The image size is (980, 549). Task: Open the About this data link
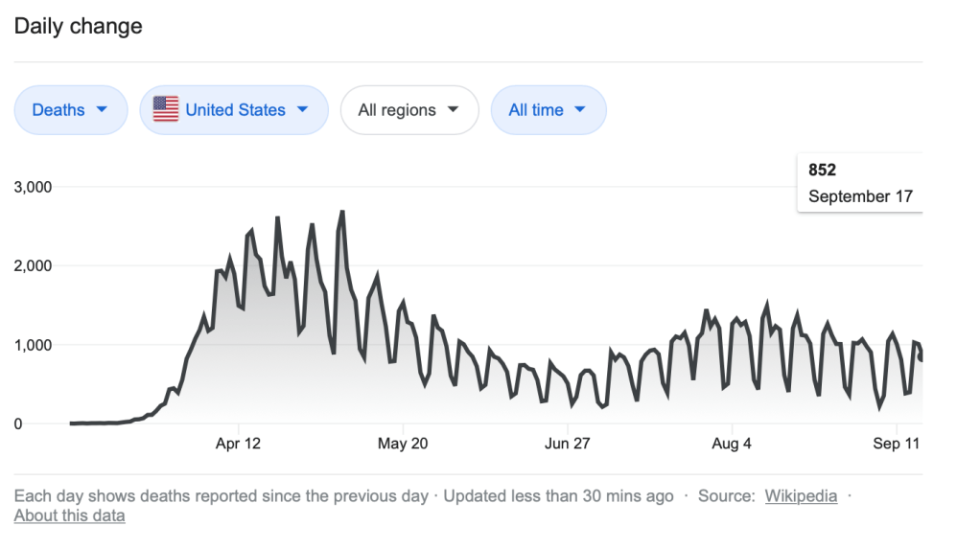click(x=69, y=515)
